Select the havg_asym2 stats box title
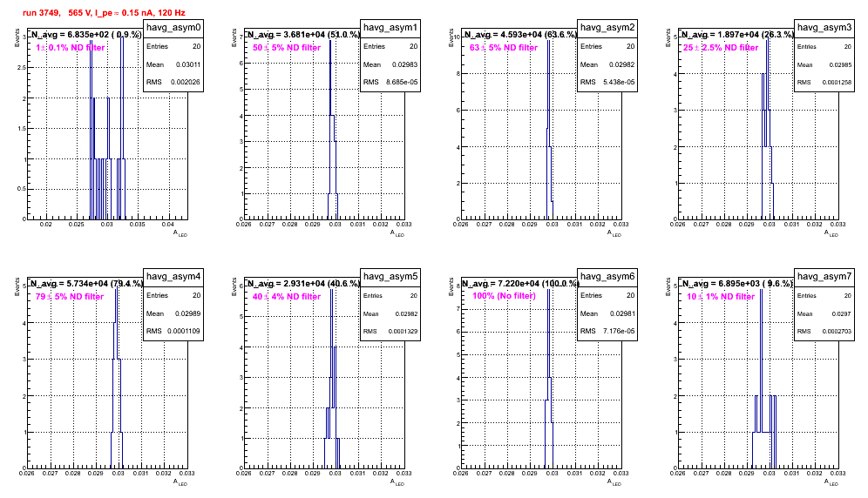 (x=607, y=28)
